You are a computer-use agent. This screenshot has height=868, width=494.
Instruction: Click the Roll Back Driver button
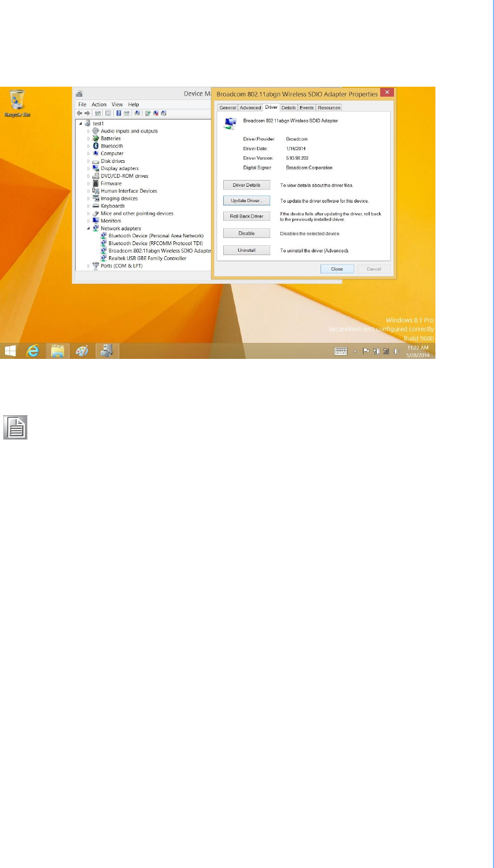246,216
